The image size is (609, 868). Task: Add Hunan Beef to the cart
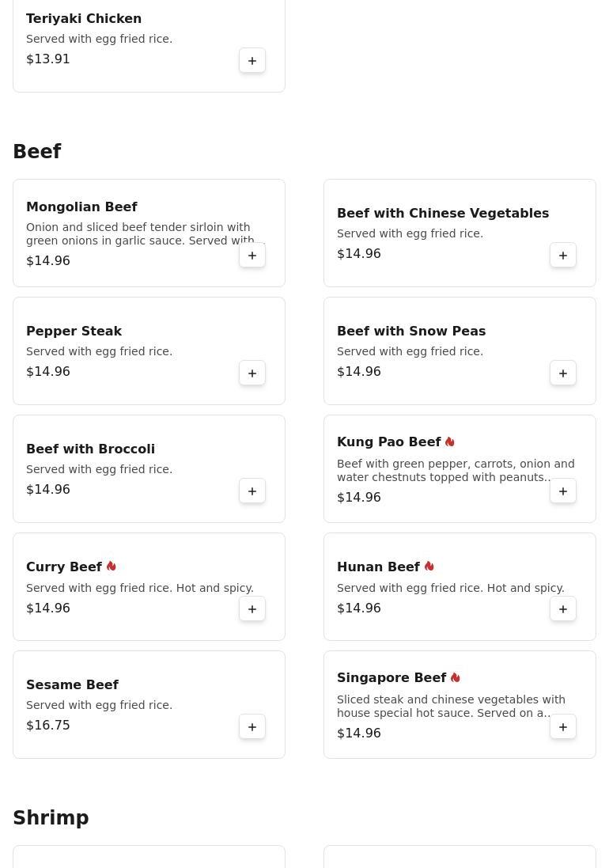563,609
